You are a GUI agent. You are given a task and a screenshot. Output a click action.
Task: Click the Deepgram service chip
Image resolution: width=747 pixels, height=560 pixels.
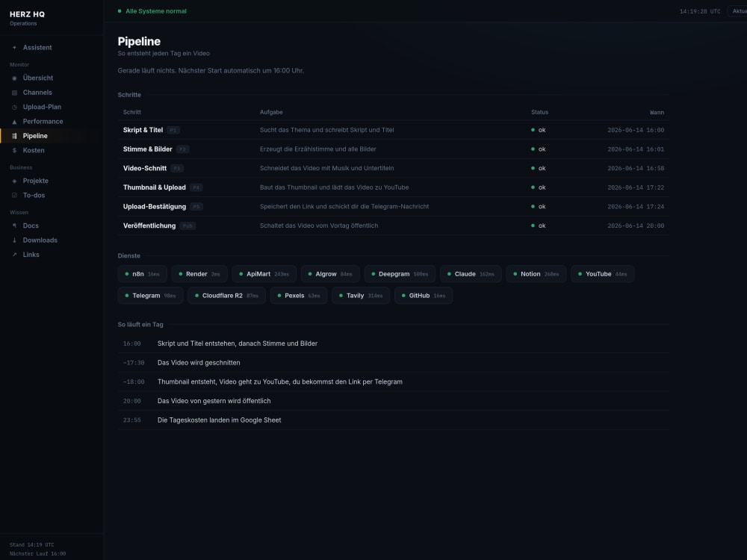[x=400, y=274]
